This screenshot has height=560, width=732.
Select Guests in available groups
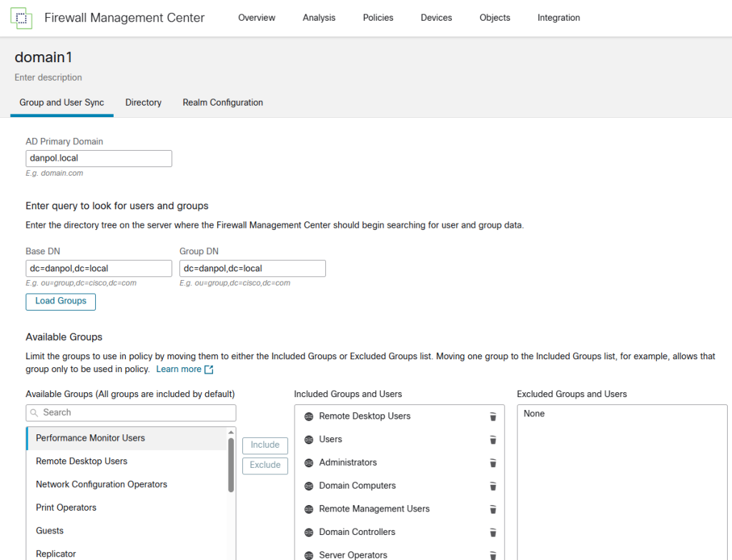click(127, 531)
